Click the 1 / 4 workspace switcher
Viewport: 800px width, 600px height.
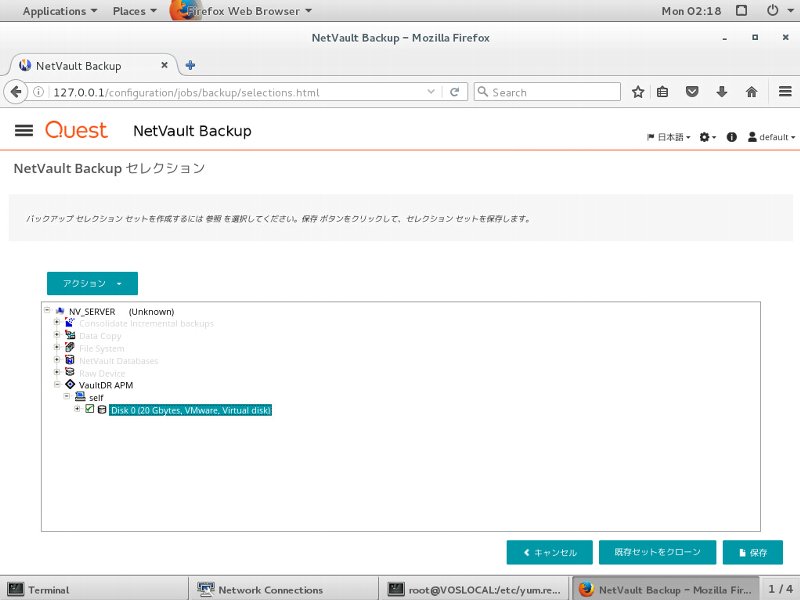(780, 589)
